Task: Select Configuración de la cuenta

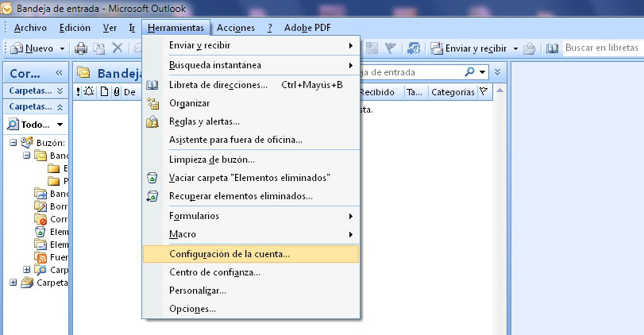Action: tap(251, 254)
